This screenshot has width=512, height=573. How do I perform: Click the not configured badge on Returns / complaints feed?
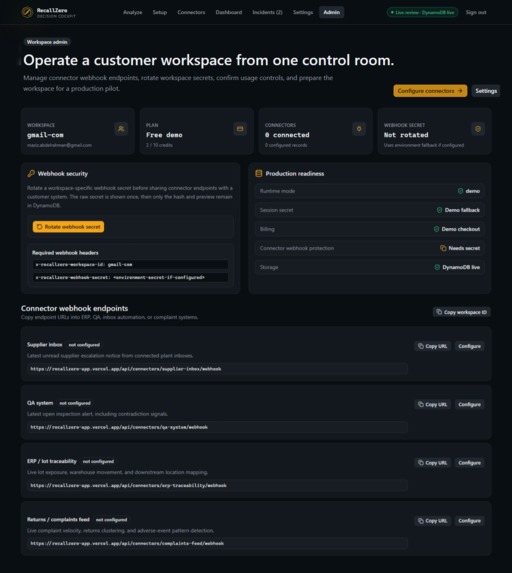[x=111, y=520]
